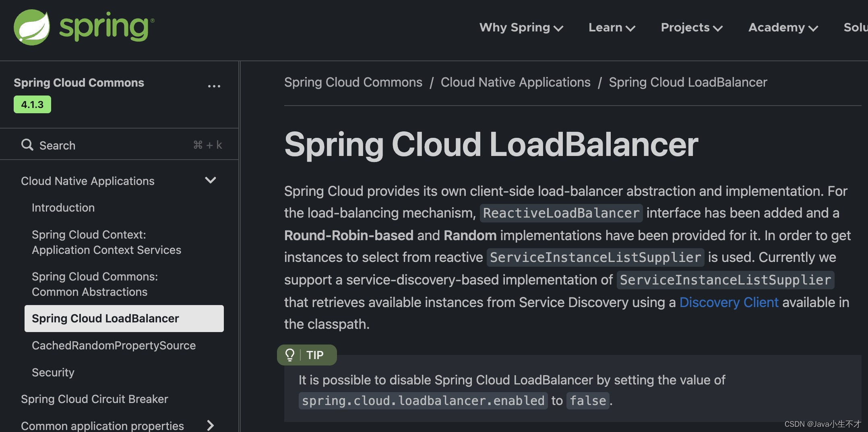
Task: Open the Why Spring dropdown menu
Action: (x=521, y=27)
